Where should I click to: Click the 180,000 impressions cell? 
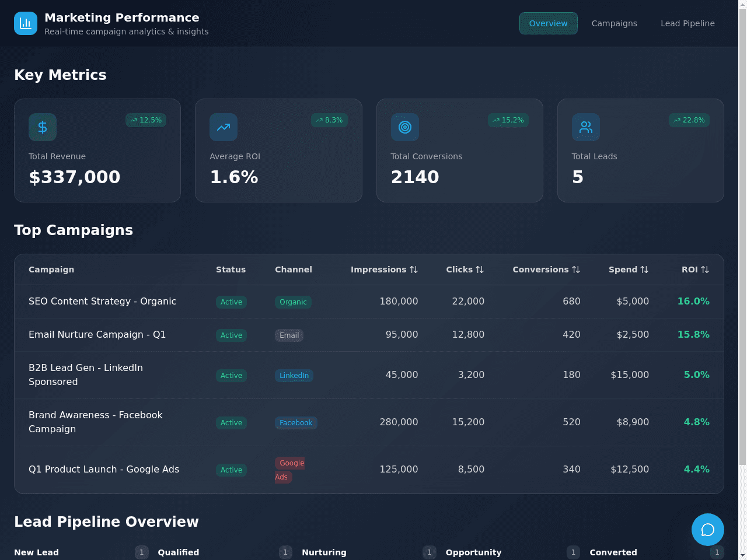coord(399,302)
